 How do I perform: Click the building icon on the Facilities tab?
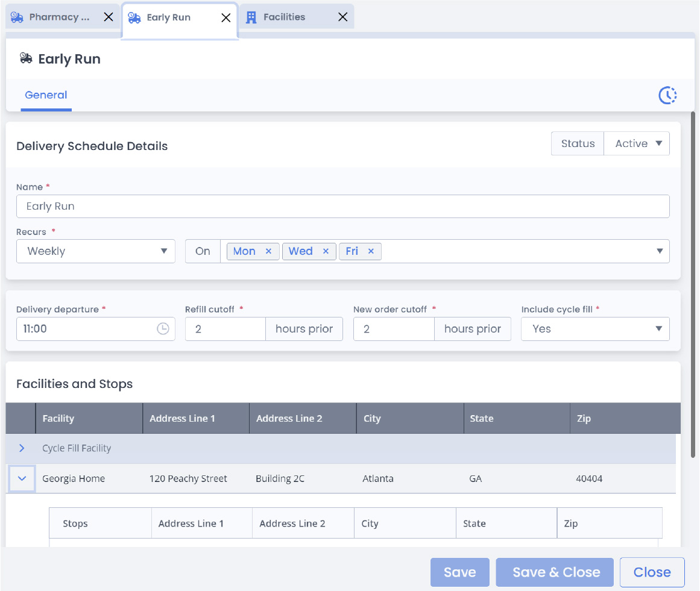click(251, 17)
